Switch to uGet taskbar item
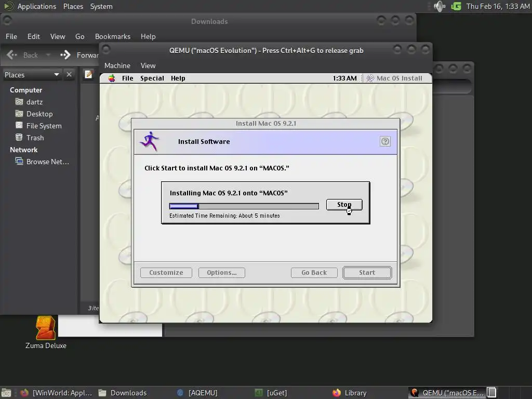This screenshot has height=399, width=532. tap(271, 393)
